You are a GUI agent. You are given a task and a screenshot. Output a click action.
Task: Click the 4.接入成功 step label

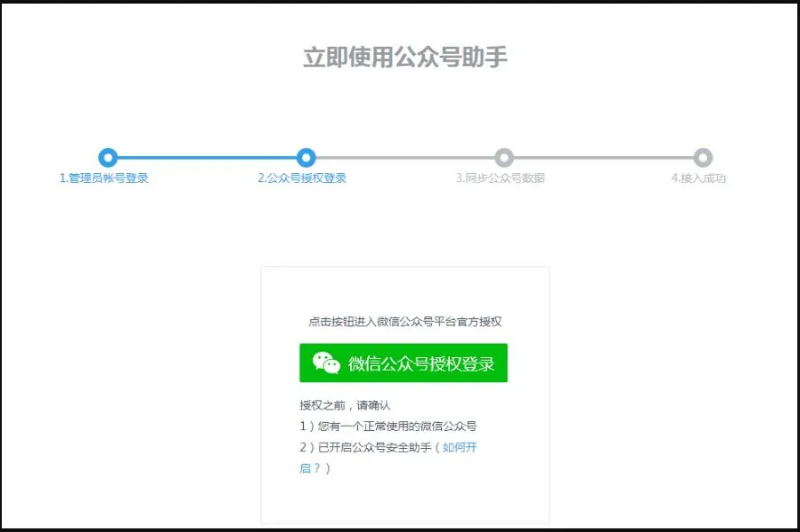(698, 178)
